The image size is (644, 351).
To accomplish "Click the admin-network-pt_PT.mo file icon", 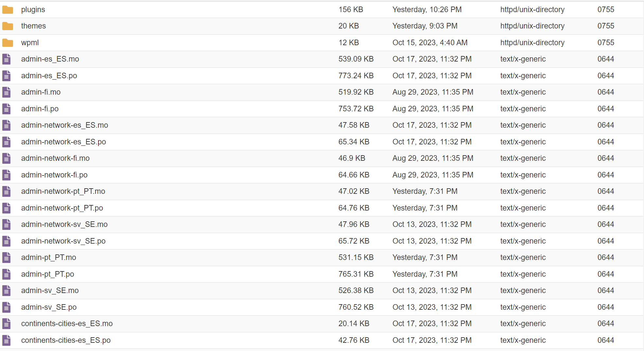I will [7, 192].
